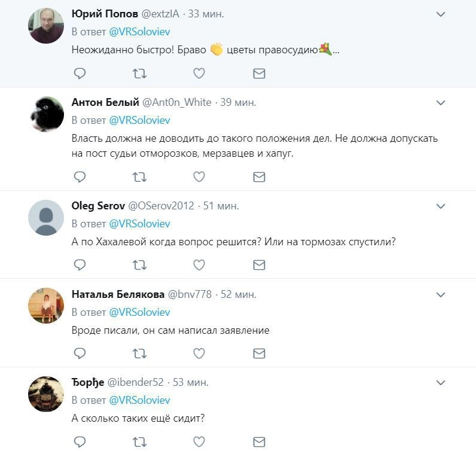Retweet Антон Белый's tweet

(x=139, y=177)
